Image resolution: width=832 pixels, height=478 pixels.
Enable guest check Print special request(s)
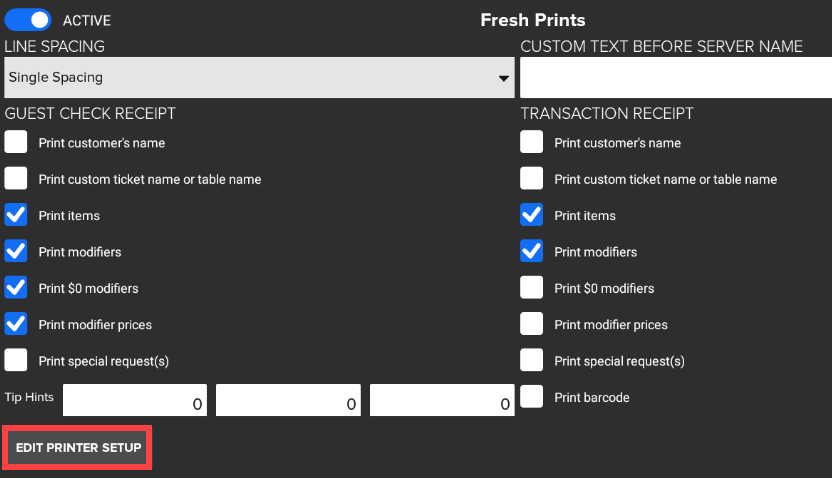pos(16,360)
